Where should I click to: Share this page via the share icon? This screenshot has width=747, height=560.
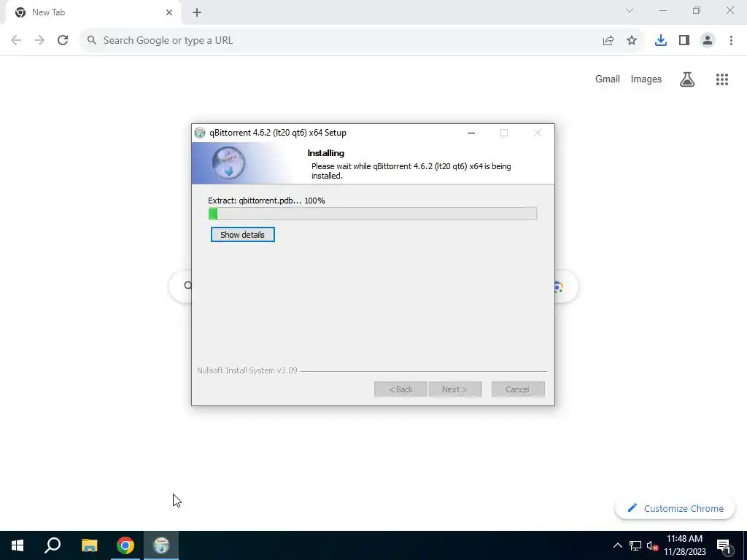point(608,41)
